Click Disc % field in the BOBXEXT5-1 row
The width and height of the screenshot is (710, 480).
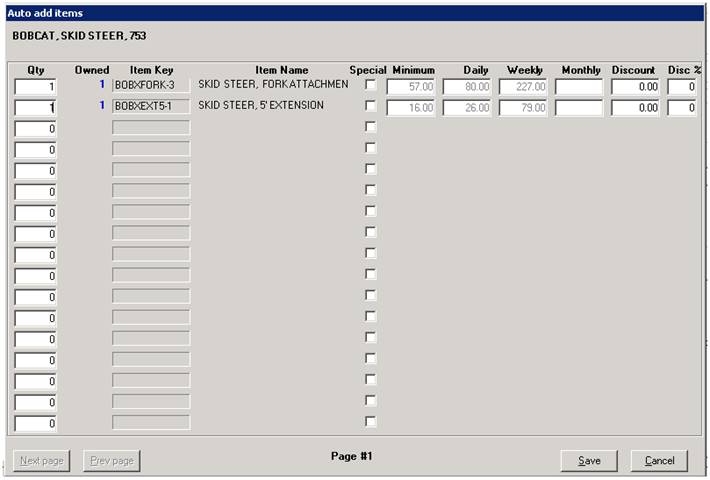tap(682, 108)
